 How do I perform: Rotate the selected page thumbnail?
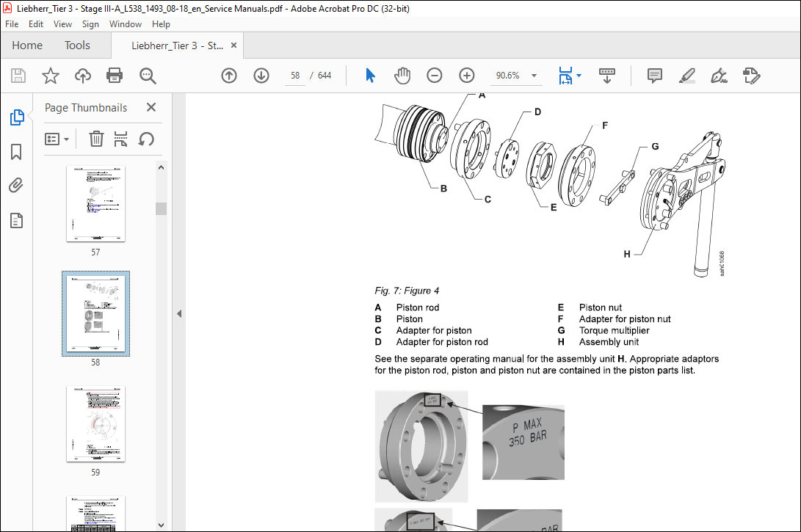(146, 139)
